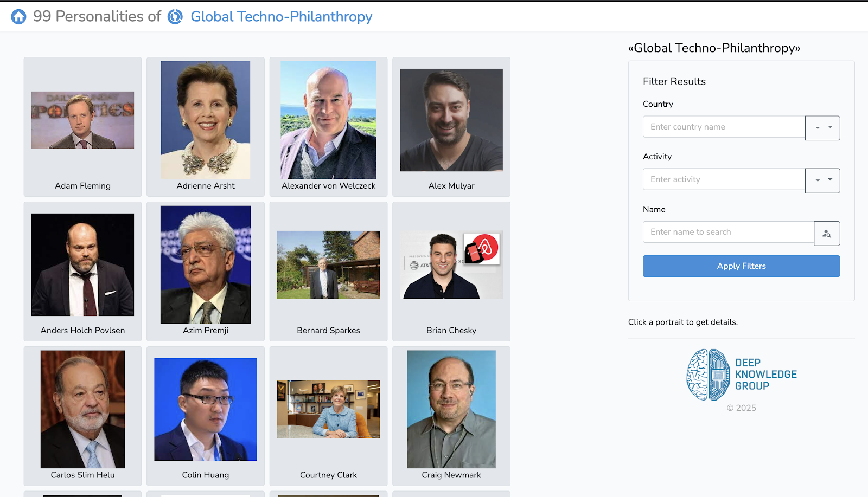868x497 pixels.
Task: Open the Country dropdown arrow
Action: [x=822, y=128]
